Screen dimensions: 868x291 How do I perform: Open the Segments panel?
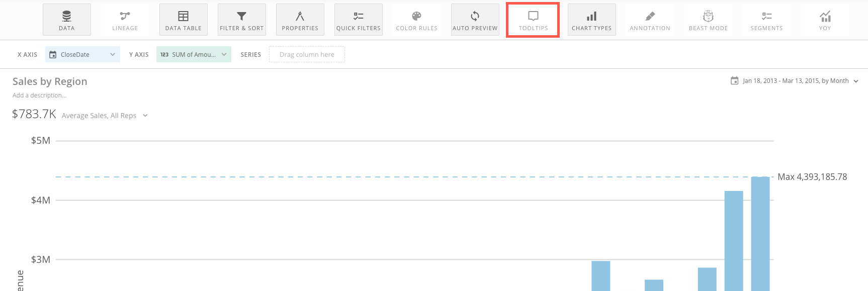766,20
